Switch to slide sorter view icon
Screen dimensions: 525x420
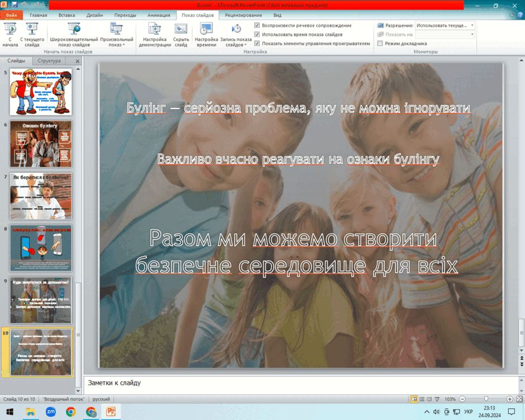[x=422, y=399]
